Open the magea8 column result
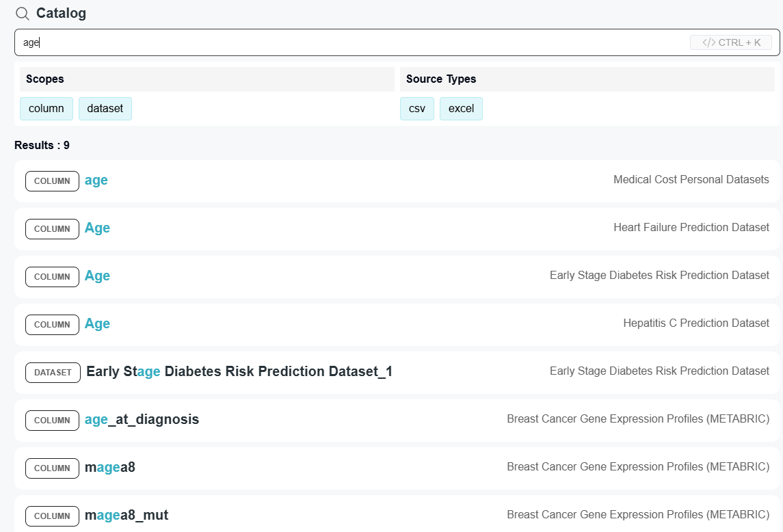Screen dimensions: 783x532 [x=110, y=468]
